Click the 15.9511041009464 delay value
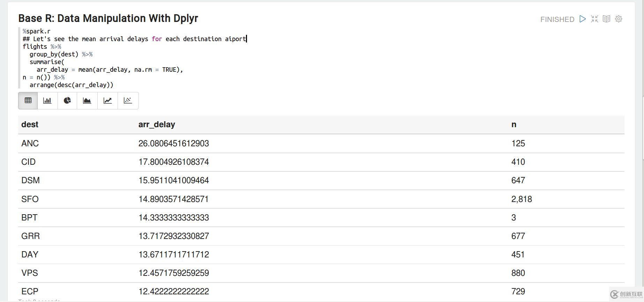The width and height of the screenshot is (644, 302). 174,180
